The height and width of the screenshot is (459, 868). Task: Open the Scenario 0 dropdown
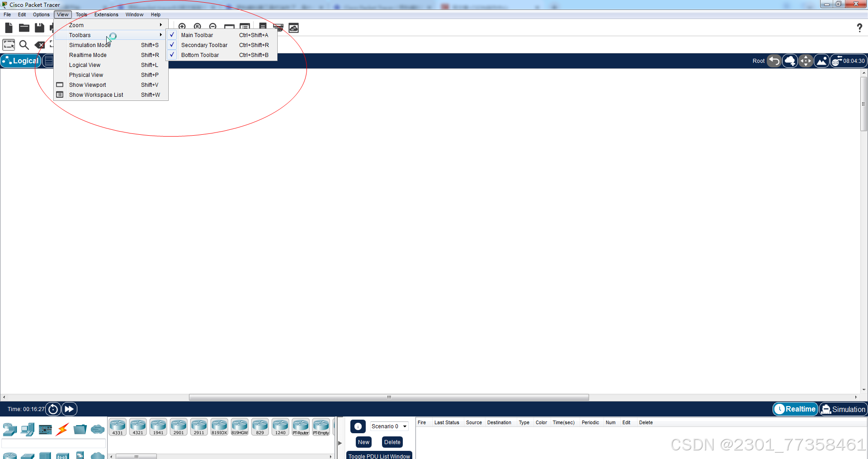tap(389, 426)
